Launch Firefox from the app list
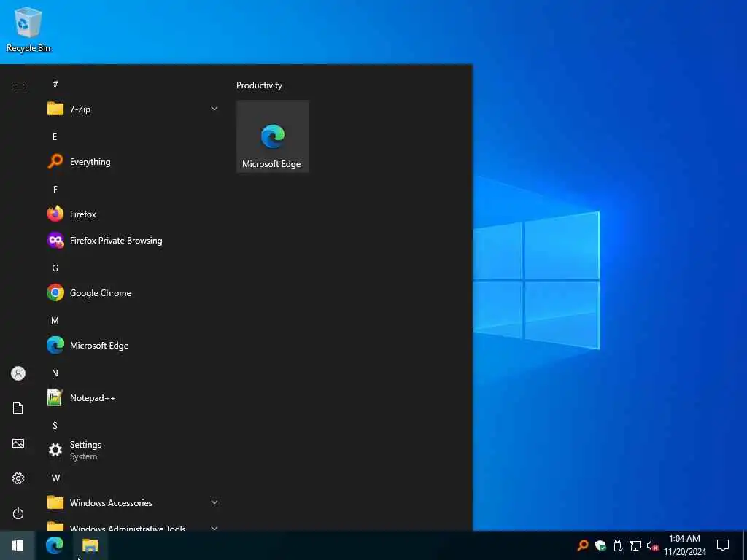The width and height of the screenshot is (747, 560). point(133,214)
